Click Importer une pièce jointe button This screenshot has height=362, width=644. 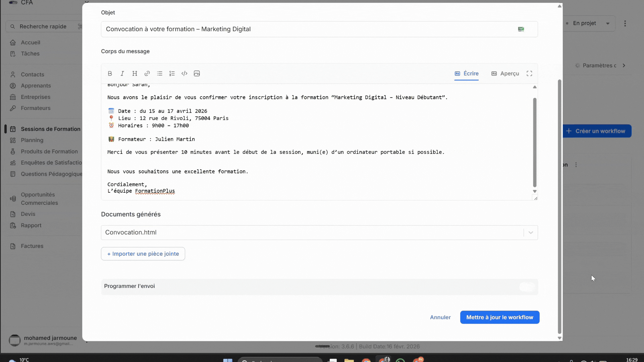[143, 254]
